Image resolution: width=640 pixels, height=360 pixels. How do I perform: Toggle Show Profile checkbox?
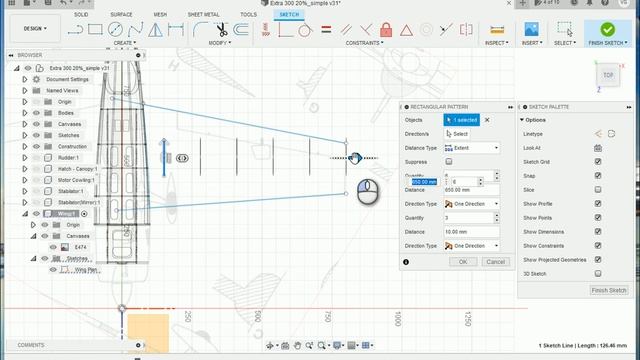point(598,203)
